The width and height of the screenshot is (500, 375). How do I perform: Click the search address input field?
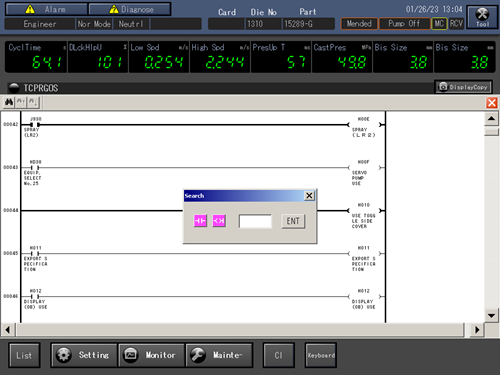255,221
